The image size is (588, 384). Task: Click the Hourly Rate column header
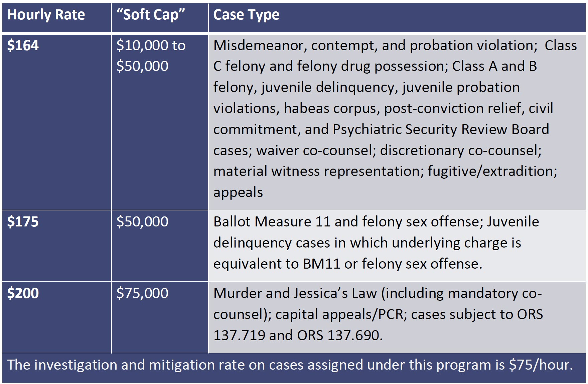(46, 15)
